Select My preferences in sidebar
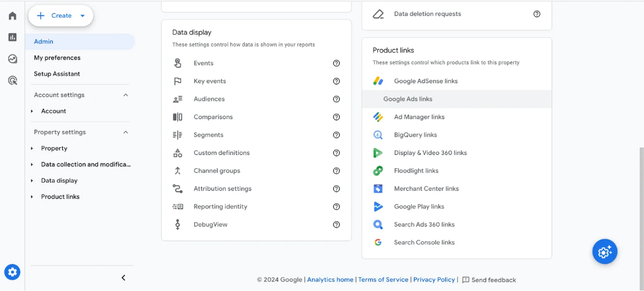Image resolution: width=644 pixels, height=291 pixels. [57, 58]
